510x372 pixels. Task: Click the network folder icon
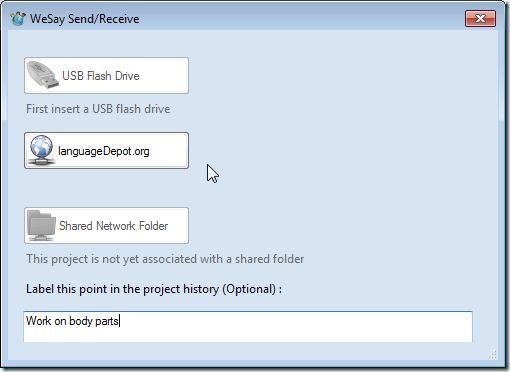[x=41, y=225]
